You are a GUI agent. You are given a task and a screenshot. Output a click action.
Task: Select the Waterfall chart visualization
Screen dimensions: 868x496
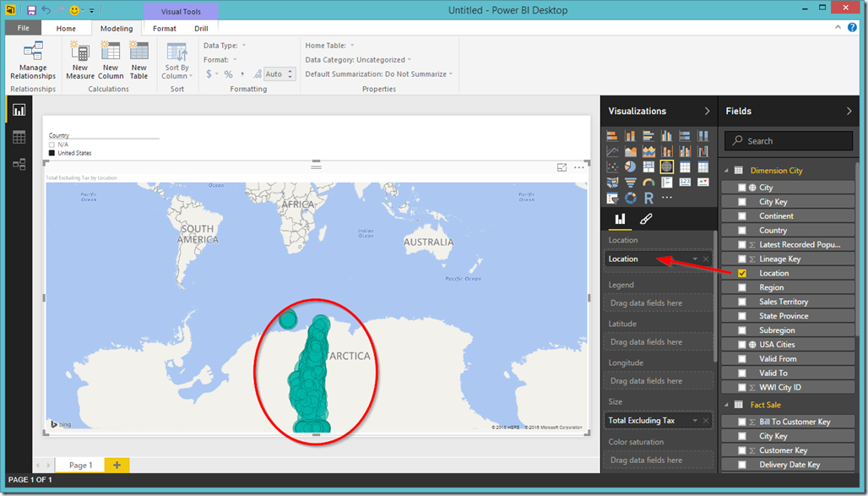(x=703, y=151)
